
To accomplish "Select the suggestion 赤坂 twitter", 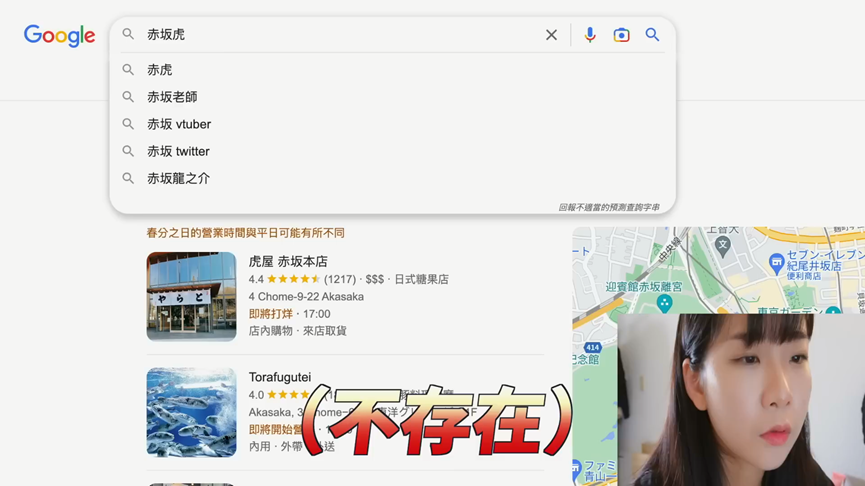I will pos(178,151).
